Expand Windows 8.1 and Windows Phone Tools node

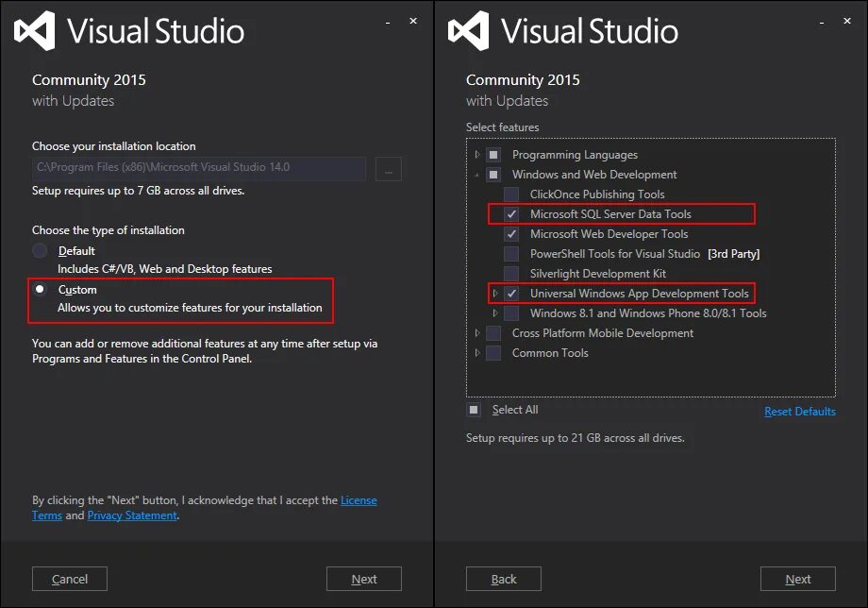tap(495, 313)
